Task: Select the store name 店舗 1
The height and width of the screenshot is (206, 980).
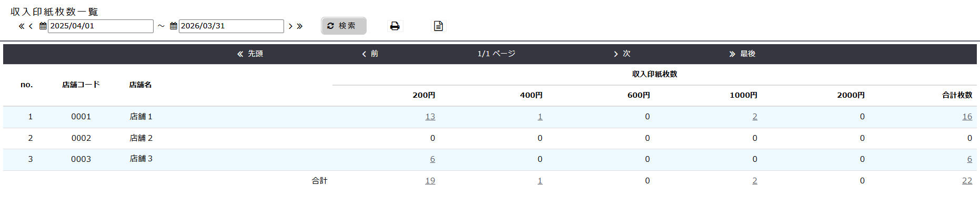Action: pos(141,117)
